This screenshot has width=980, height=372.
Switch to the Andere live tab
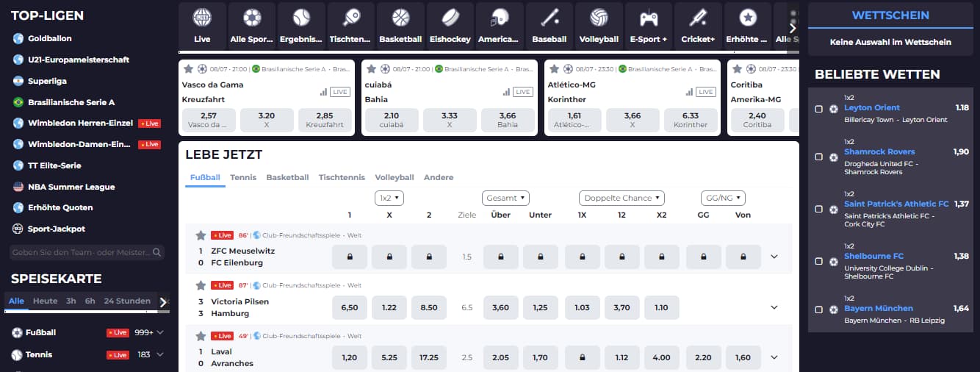439,177
